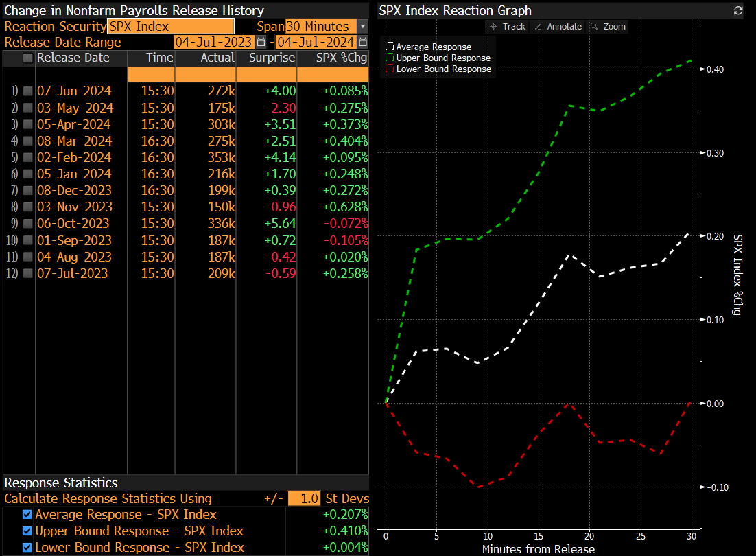The height and width of the screenshot is (556, 756).
Task: Click the filter cell under SPX %Chg column
Action: (333, 74)
